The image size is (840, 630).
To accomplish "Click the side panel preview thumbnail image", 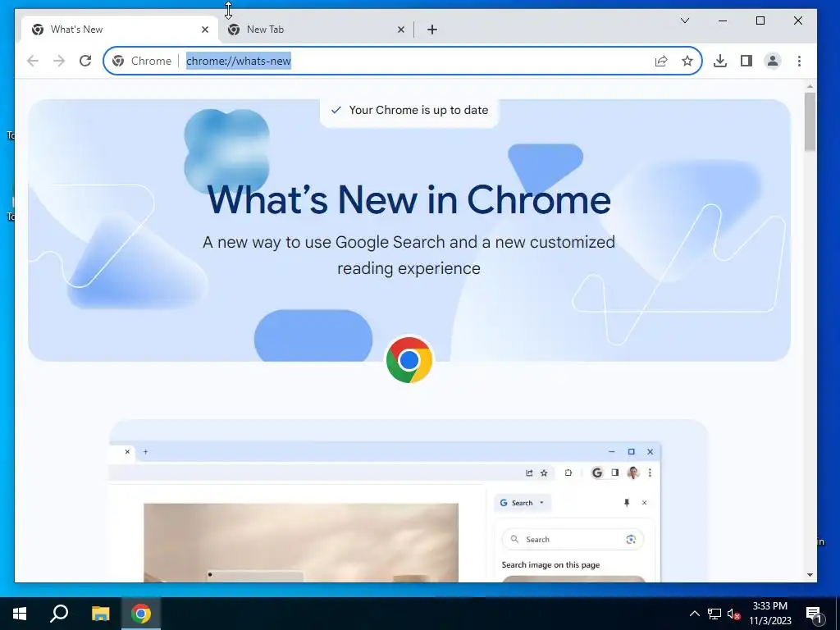I will [573, 579].
